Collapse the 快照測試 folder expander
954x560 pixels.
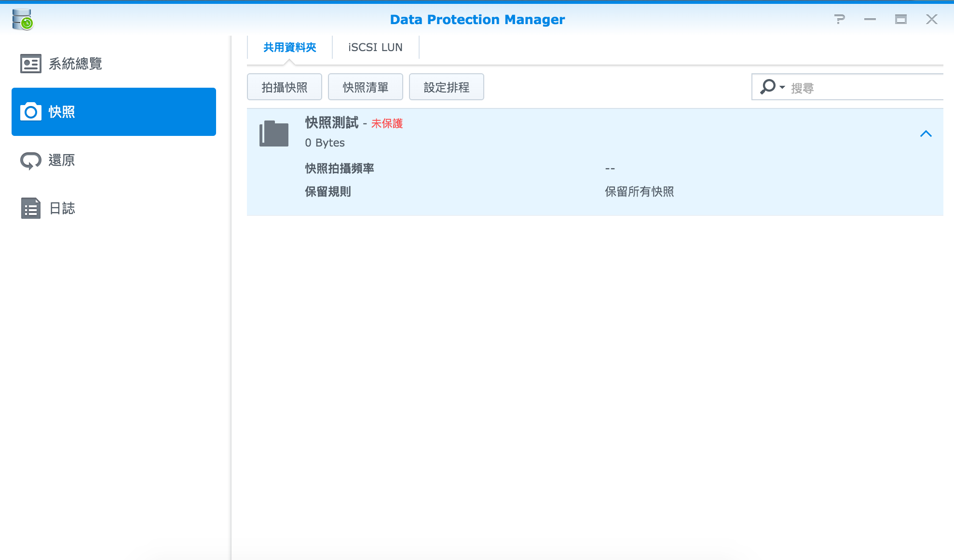[x=926, y=133]
